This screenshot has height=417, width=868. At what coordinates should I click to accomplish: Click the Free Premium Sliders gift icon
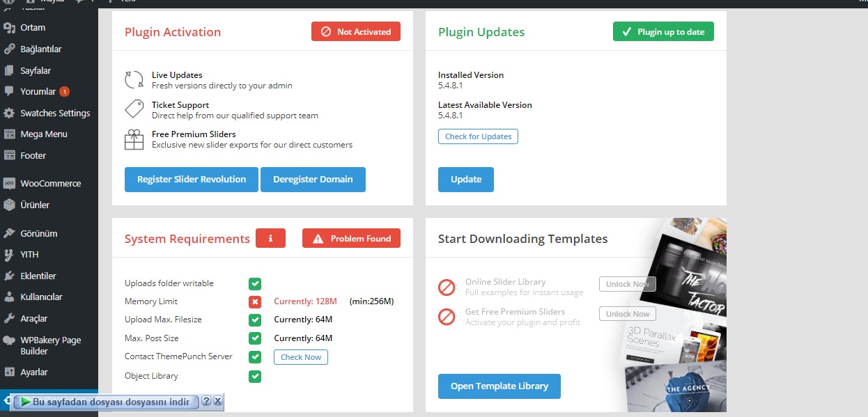[134, 139]
